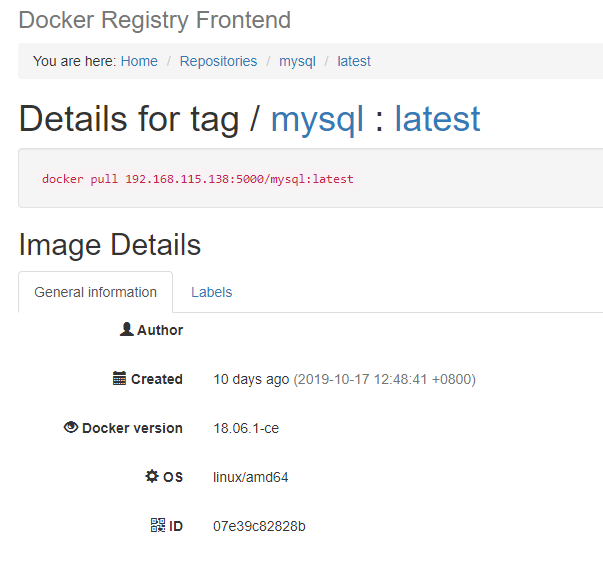Switch to the Labels tab
Screen dimensions: 603x584
(x=212, y=293)
